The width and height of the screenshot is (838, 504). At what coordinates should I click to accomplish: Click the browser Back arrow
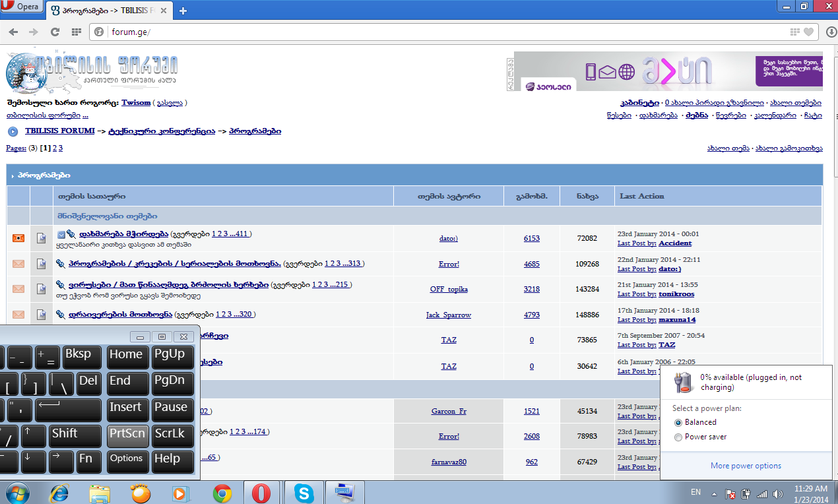coord(14,32)
